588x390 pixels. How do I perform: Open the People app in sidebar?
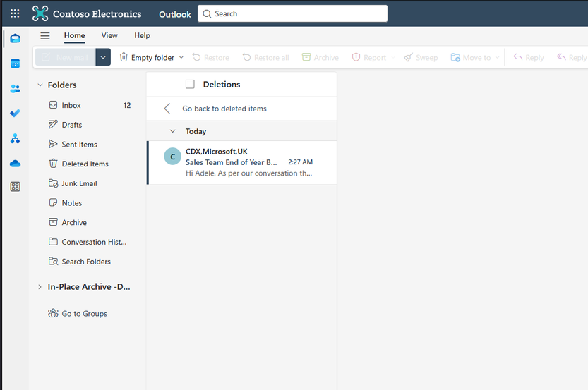[16, 89]
